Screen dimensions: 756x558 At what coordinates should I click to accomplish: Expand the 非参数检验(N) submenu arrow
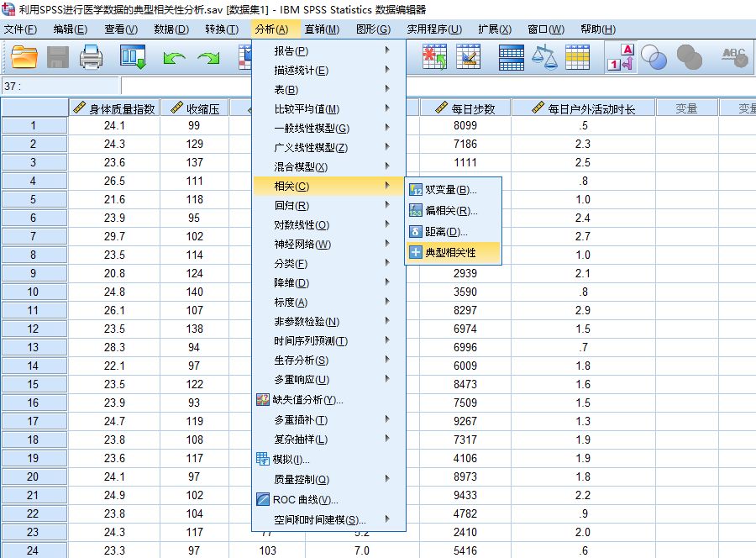(387, 320)
